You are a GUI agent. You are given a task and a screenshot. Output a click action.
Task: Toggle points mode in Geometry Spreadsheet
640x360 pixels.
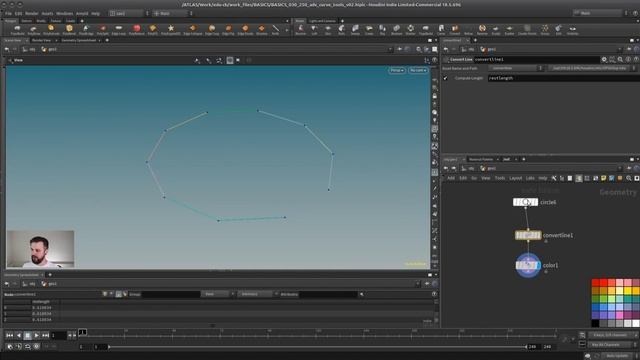click(x=105, y=294)
